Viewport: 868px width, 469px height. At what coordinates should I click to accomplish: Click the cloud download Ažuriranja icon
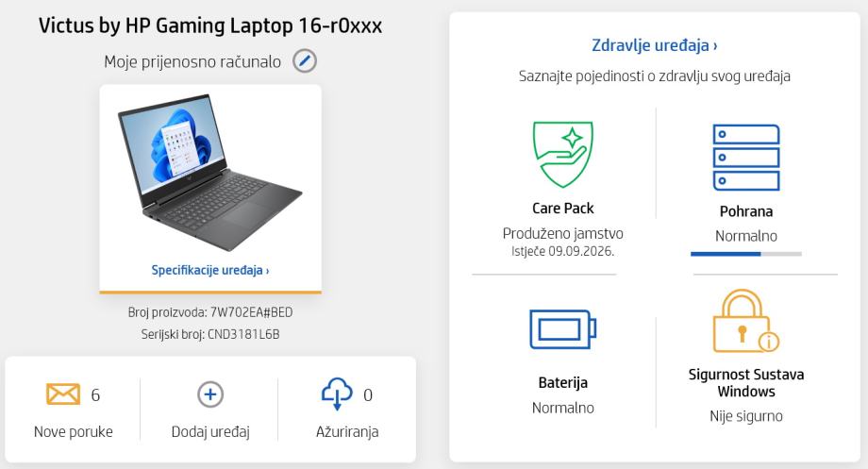(x=337, y=394)
